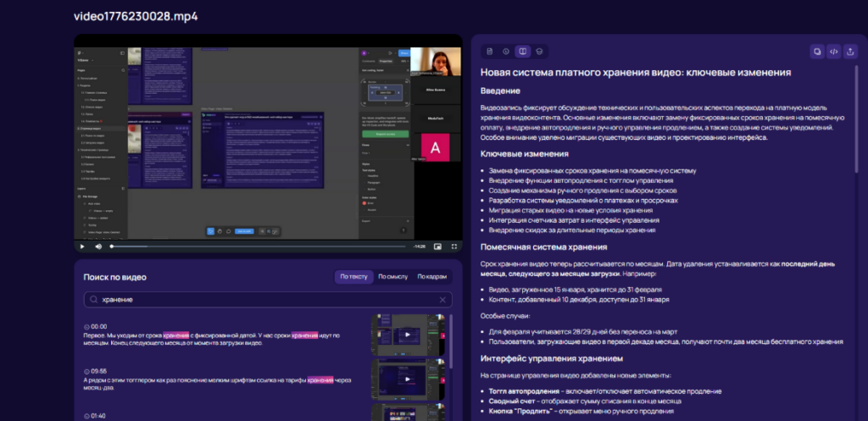Mute the video volume
The image size is (868, 421).
pos(98,247)
